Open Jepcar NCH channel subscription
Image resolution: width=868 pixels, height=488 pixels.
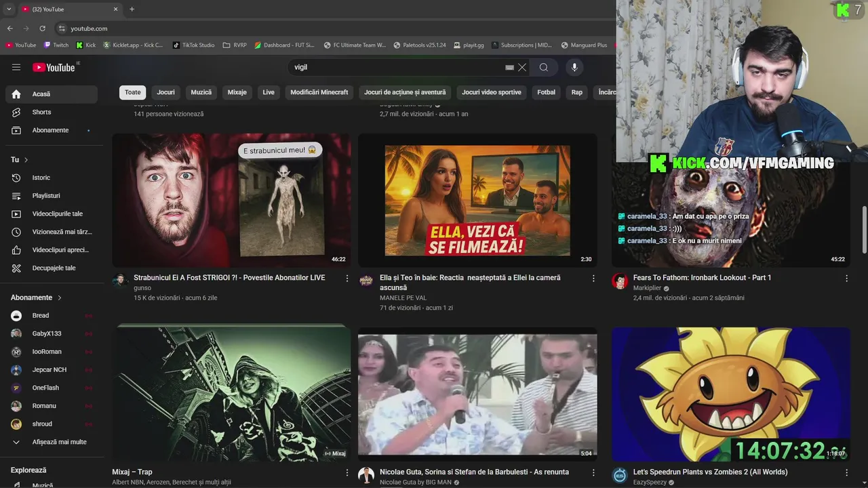[52, 370]
